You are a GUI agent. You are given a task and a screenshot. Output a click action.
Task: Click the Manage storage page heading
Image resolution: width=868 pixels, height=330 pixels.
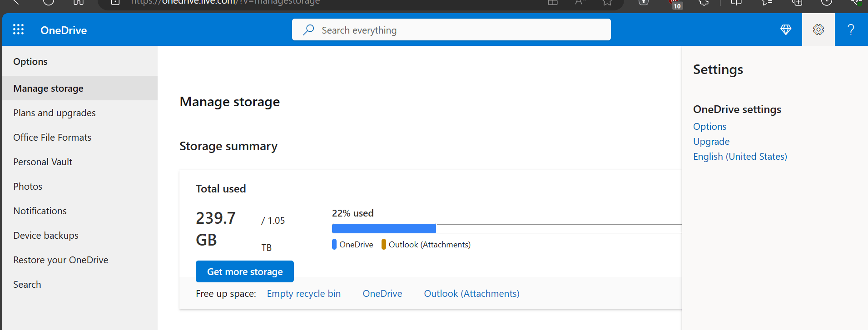click(230, 102)
